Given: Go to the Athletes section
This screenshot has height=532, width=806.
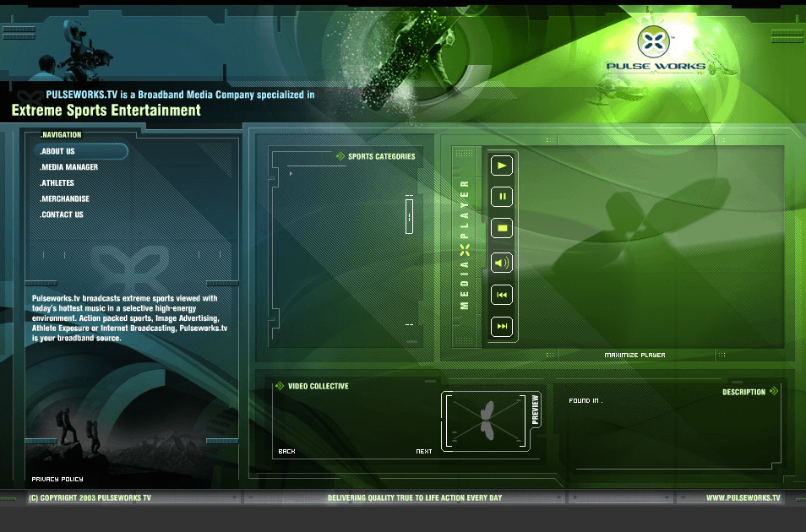Looking at the screenshot, I should [57, 183].
